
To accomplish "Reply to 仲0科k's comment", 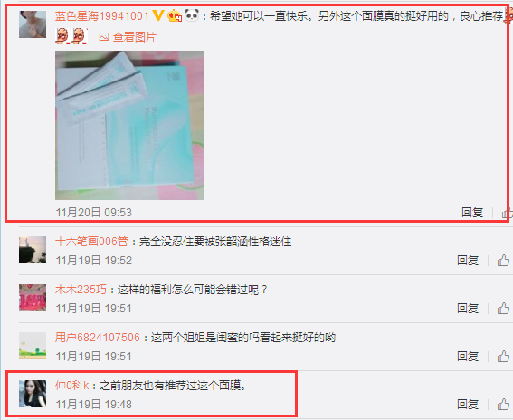I will [x=468, y=405].
